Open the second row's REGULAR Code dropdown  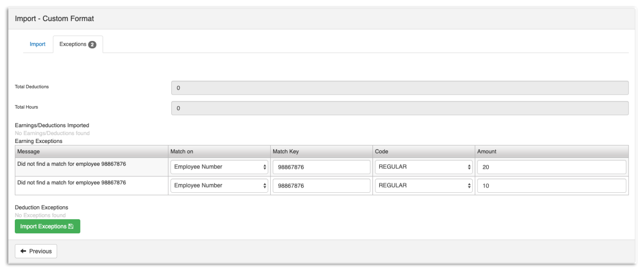point(423,186)
